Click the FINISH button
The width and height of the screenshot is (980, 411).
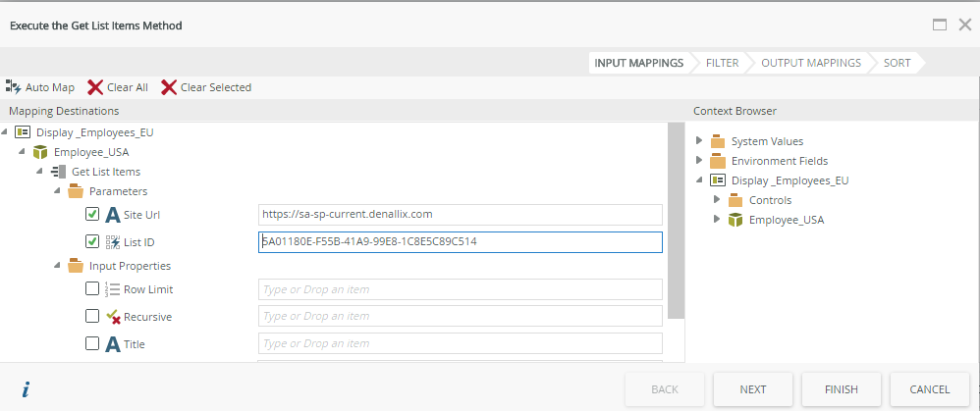coord(842,389)
